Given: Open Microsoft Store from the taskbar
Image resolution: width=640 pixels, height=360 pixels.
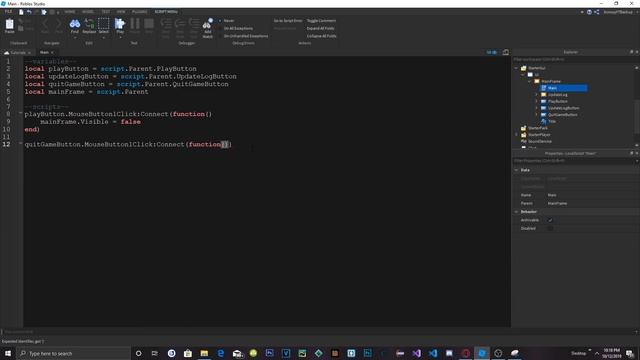Looking at the screenshot, I should (x=188, y=353).
